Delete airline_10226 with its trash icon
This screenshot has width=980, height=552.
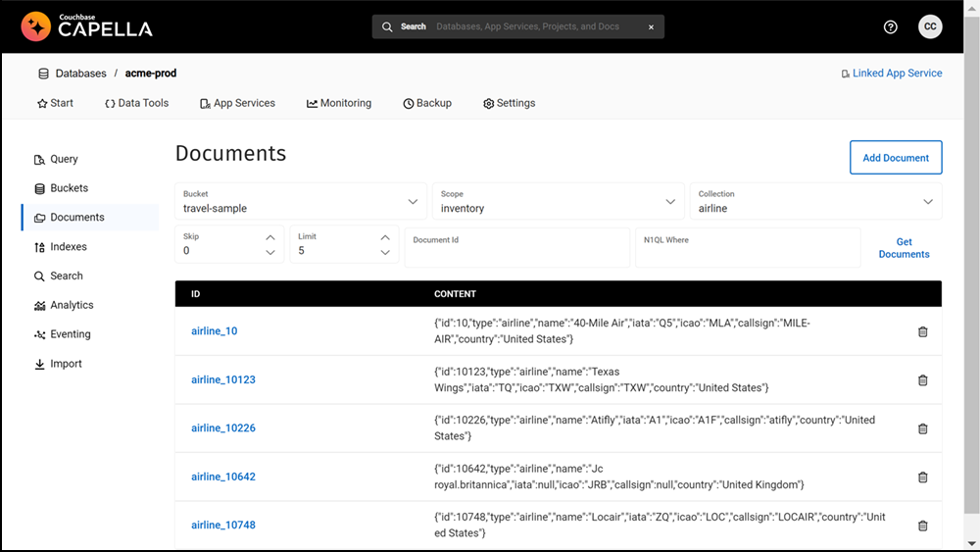tap(922, 428)
